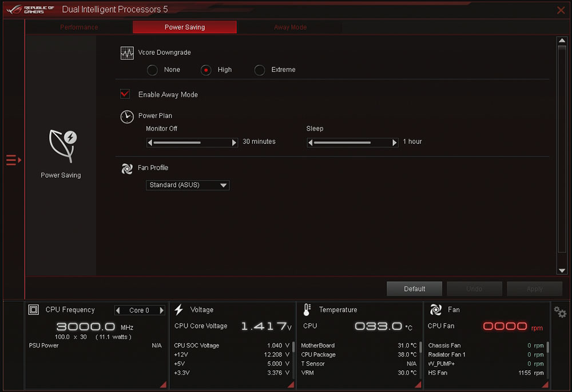Screen dimensions: 572x392
Task: Click the VRM temperature row
Action: (359, 373)
